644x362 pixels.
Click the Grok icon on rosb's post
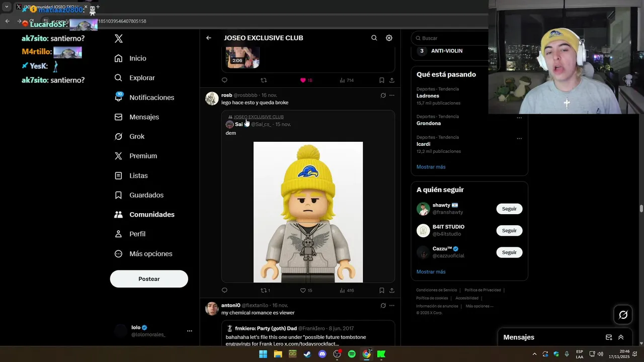point(383,96)
